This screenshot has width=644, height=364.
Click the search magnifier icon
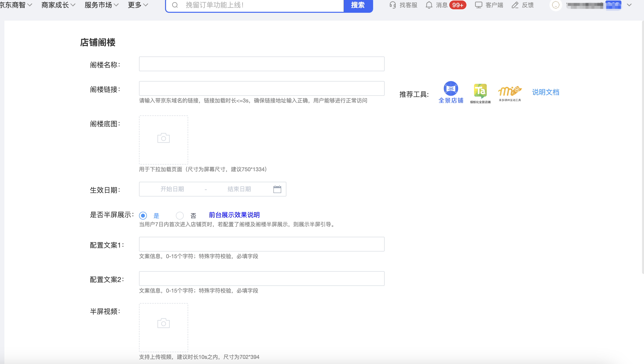tap(175, 5)
